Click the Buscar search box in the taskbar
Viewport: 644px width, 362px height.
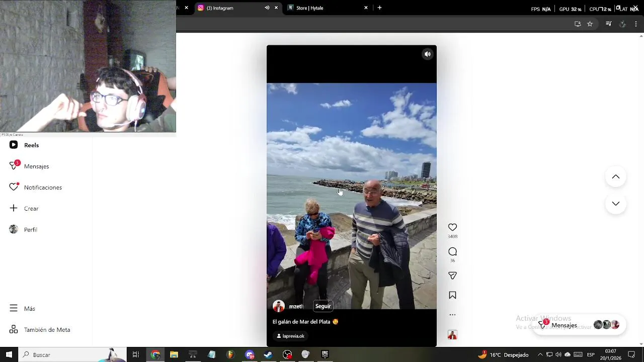click(x=73, y=354)
